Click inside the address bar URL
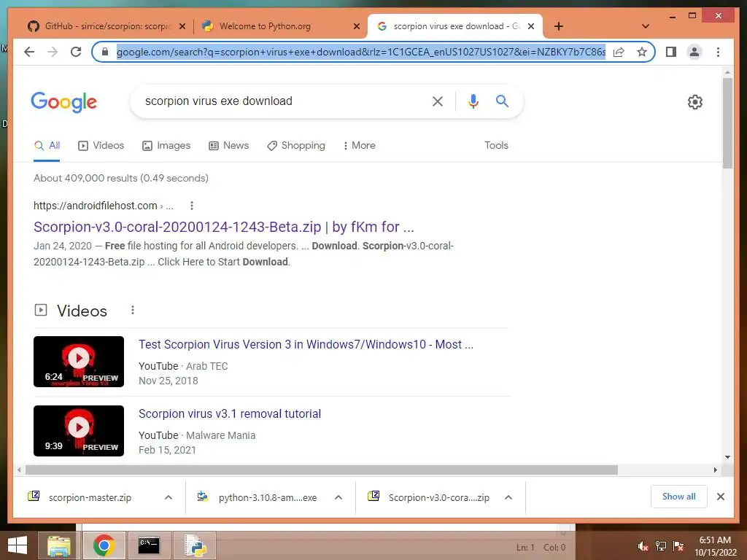The image size is (747, 560). pos(360,52)
